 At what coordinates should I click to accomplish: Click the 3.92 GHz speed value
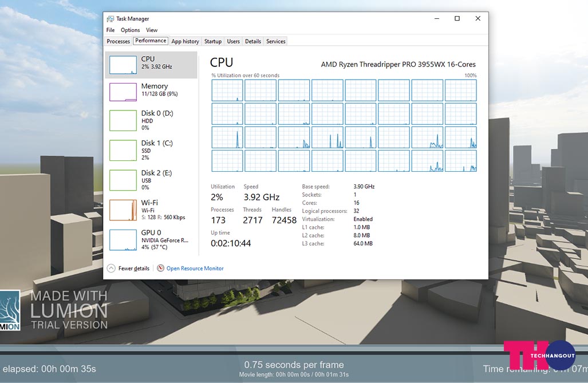tap(262, 197)
